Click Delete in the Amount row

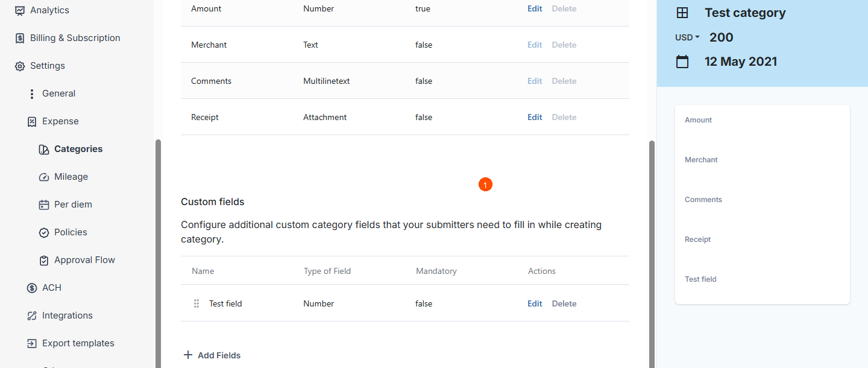point(564,8)
